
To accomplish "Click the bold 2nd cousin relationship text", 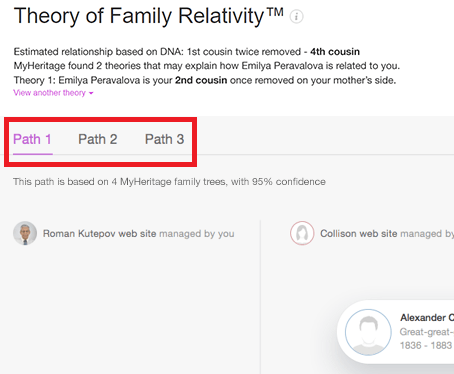I will tap(201, 80).
